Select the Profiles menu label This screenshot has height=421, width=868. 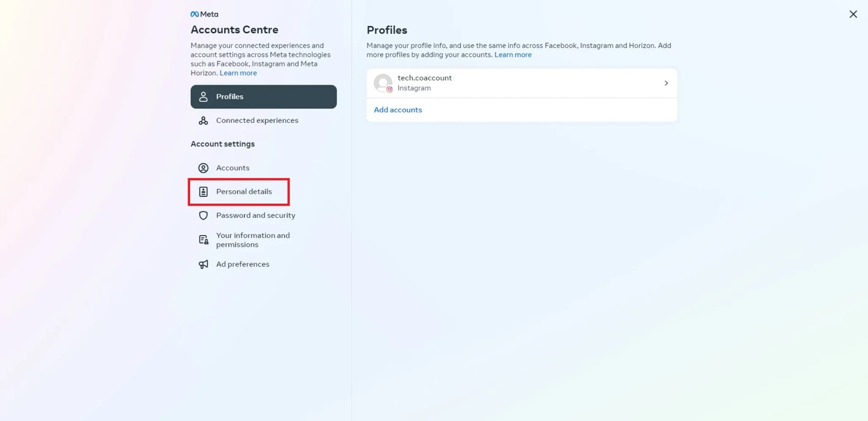[230, 97]
